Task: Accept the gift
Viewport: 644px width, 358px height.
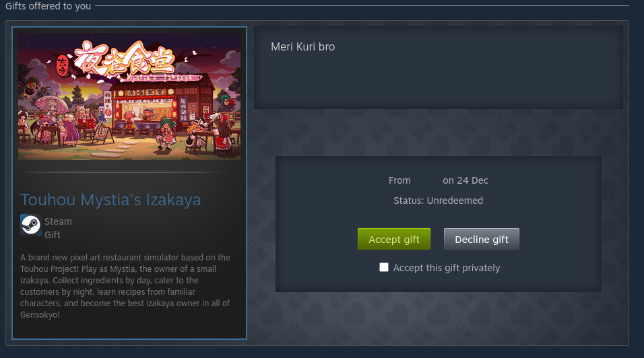Action: point(394,239)
